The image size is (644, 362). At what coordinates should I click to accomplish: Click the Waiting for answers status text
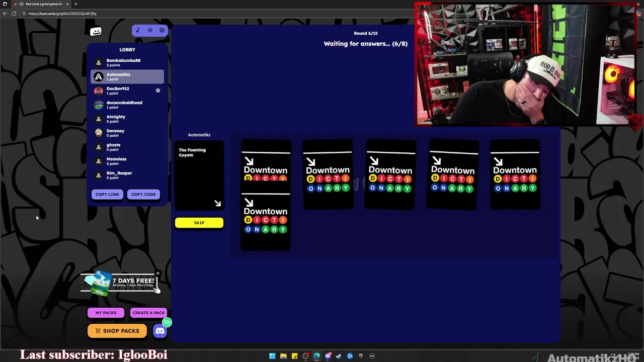[366, 44]
